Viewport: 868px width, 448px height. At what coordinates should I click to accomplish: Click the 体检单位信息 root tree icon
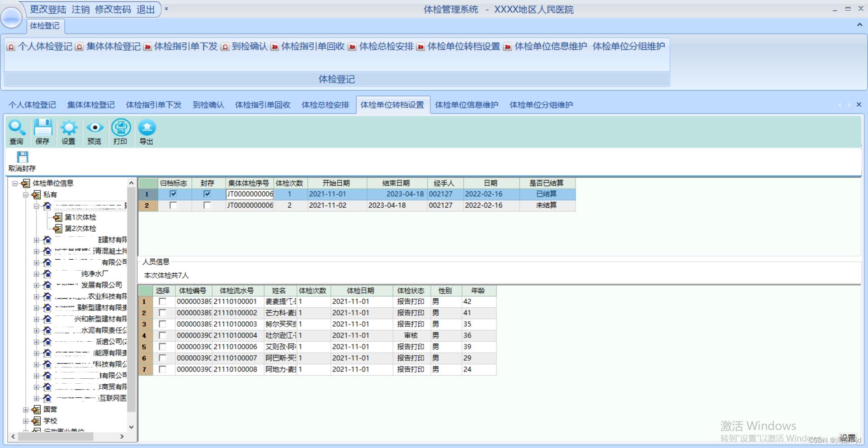(x=25, y=183)
